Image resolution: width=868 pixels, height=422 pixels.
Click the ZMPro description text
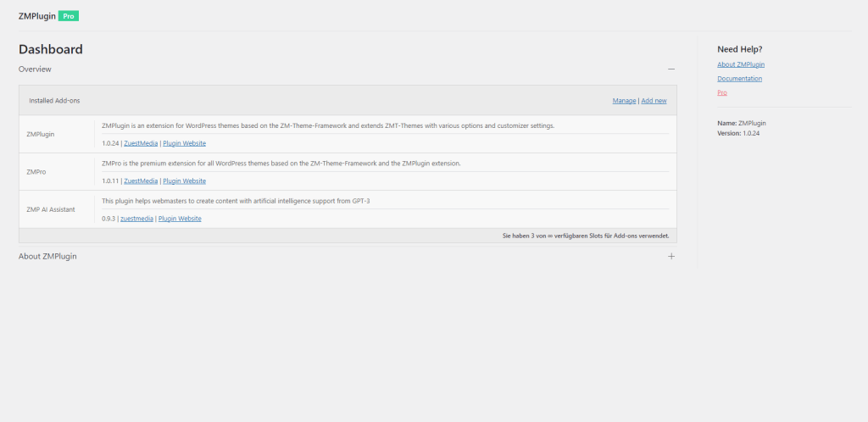[x=281, y=164]
